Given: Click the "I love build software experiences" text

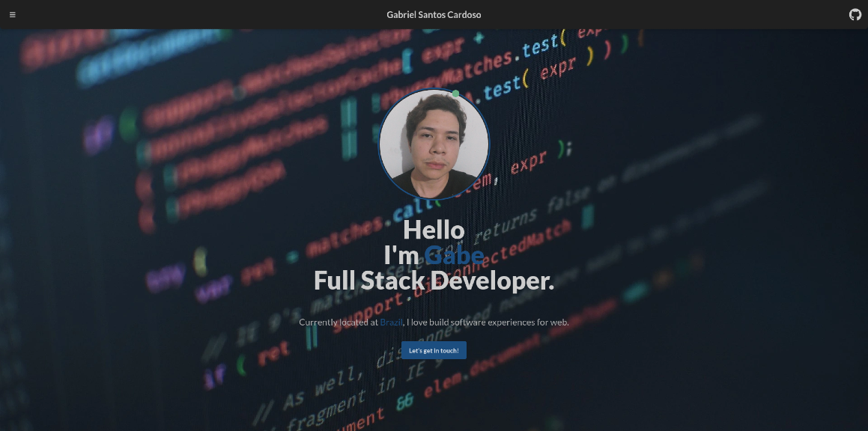Looking at the screenshot, I should (470, 322).
